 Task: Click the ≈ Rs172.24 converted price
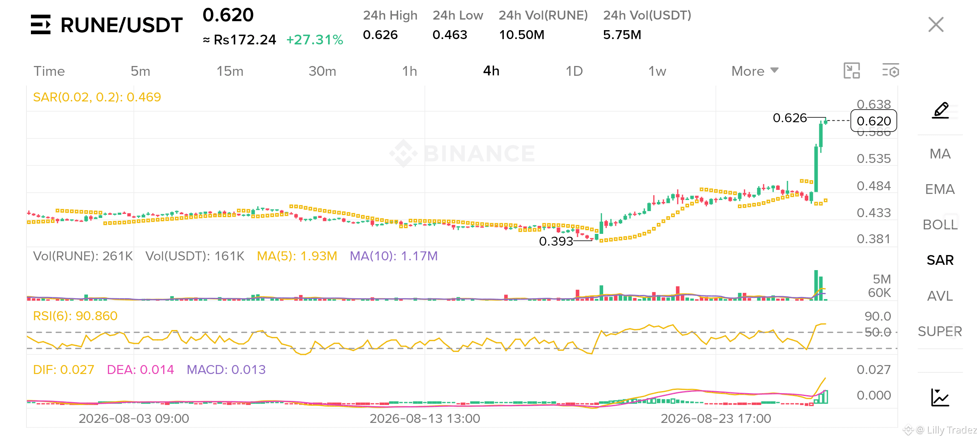[x=239, y=40]
